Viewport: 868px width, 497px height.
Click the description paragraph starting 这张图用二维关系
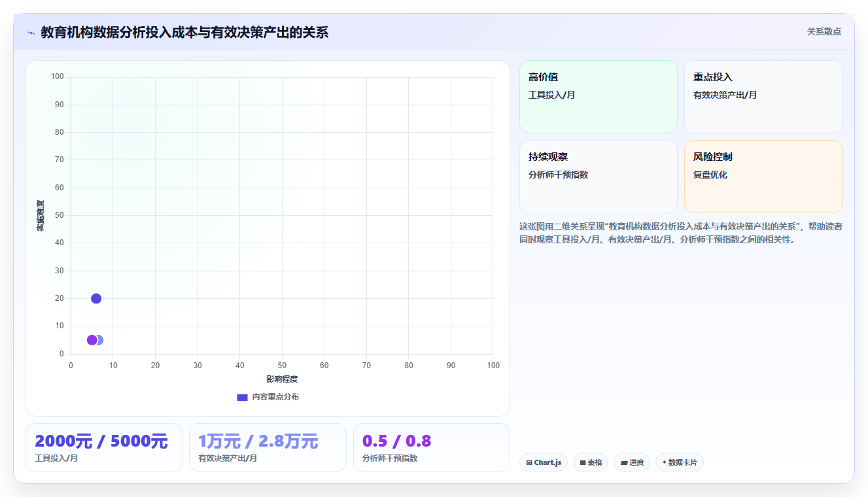681,233
